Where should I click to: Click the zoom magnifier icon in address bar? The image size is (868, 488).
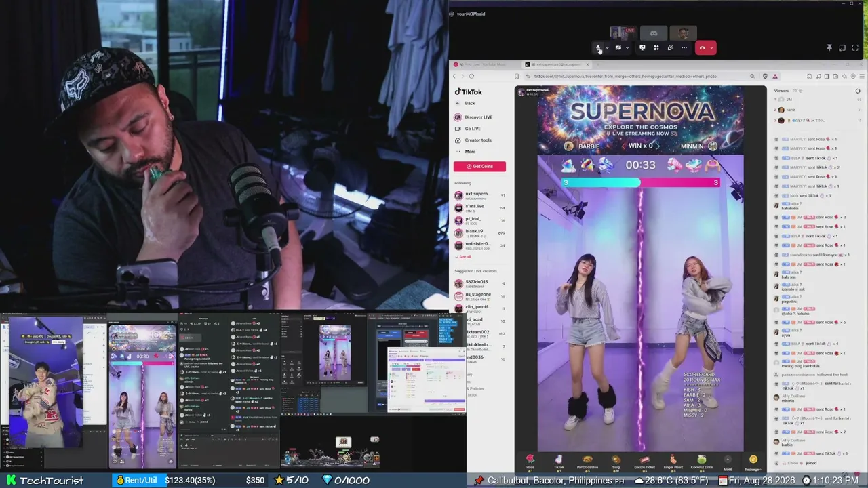752,76
